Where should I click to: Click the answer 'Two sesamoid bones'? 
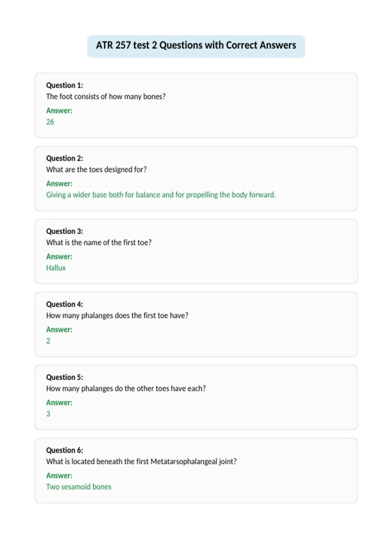coord(79,487)
